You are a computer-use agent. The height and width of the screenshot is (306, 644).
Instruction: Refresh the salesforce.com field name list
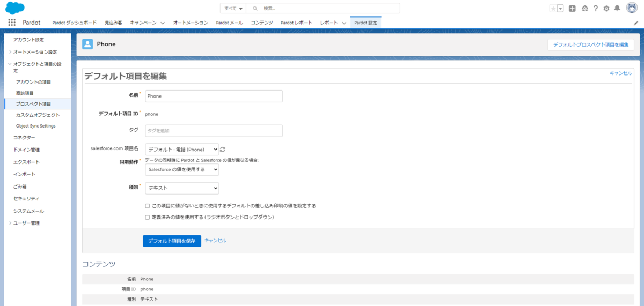click(x=223, y=150)
